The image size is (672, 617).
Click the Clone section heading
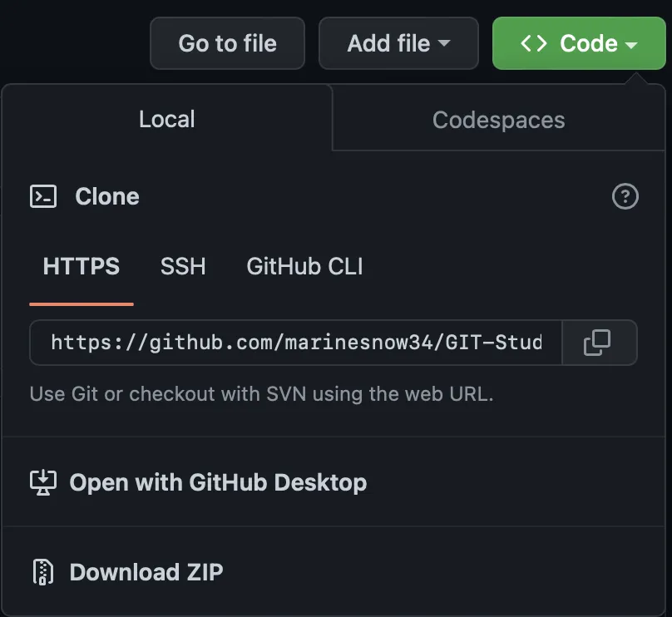106,196
